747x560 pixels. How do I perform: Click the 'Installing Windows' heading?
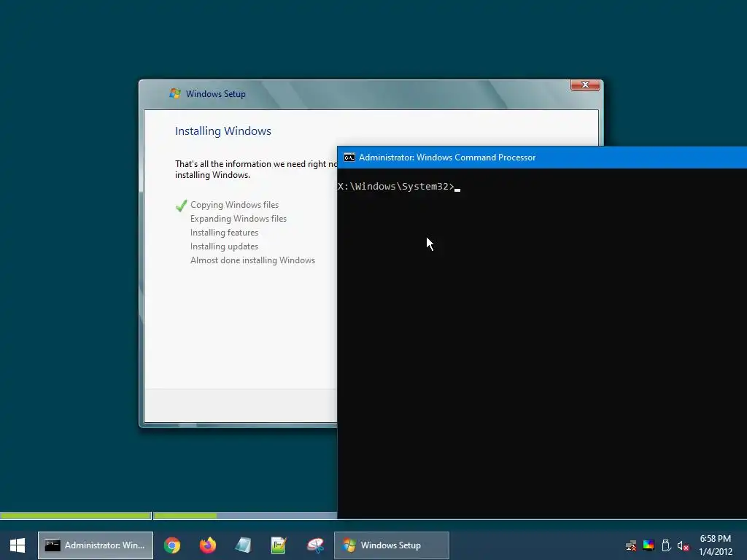223,131
